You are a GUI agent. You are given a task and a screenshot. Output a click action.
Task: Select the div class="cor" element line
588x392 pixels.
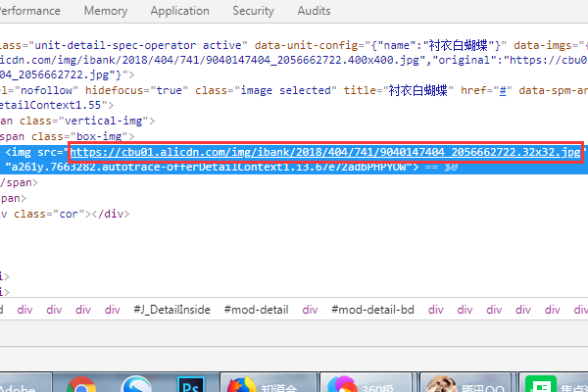point(65,214)
